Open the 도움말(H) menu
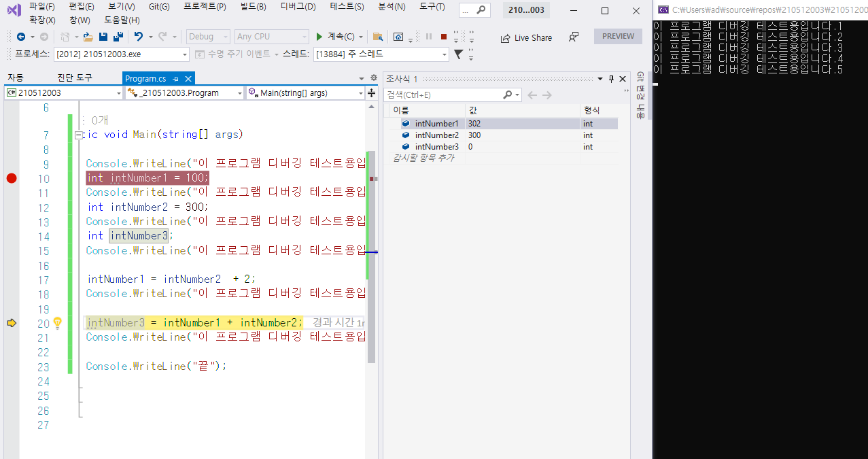The height and width of the screenshot is (459, 868). coord(122,20)
